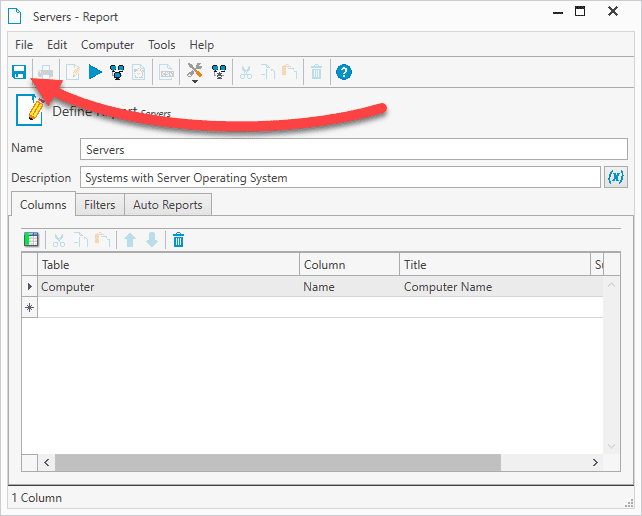642x516 pixels.
Task: Click the variable (x) button beside Description
Action: [x=616, y=177]
